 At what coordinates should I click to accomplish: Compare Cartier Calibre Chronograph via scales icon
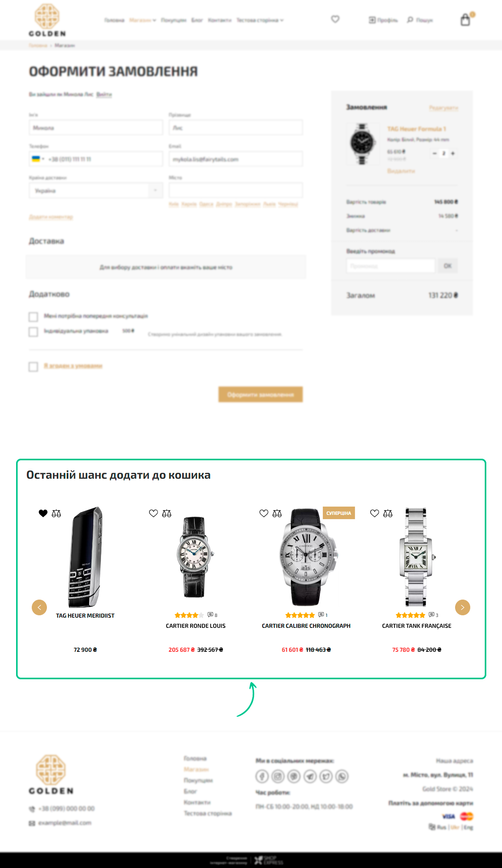tap(277, 513)
